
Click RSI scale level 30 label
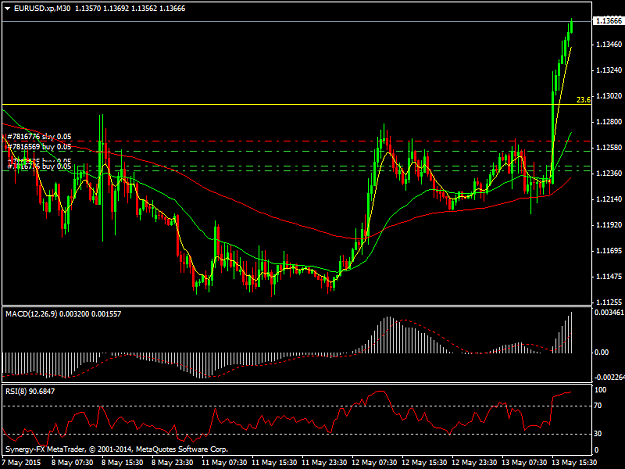(598, 434)
